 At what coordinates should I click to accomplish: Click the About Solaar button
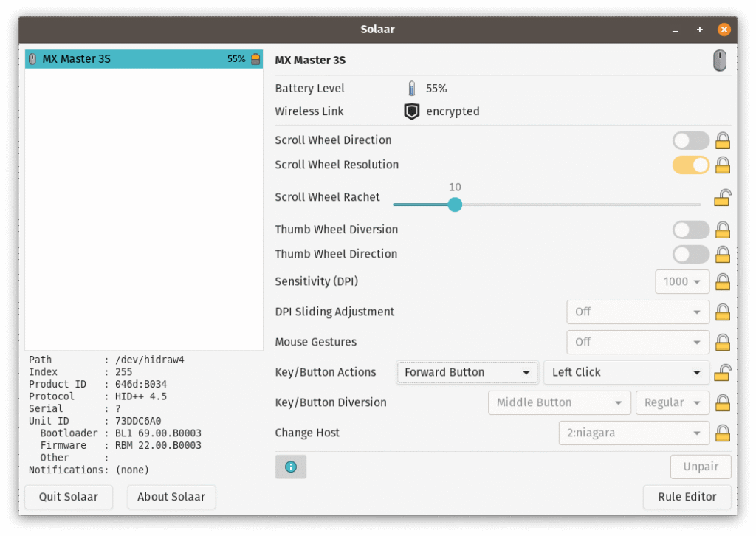(171, 497)
